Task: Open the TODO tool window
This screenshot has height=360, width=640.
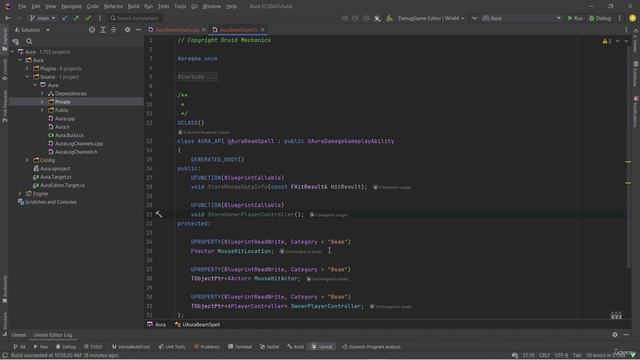Action: click(x=93, y=347)
